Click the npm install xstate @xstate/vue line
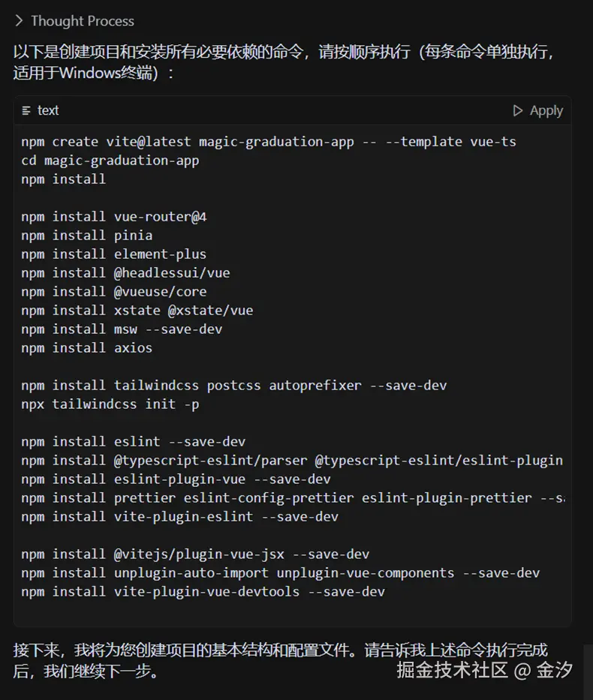The height and width of the screenshot is (700, 593). tap(137, 311)
